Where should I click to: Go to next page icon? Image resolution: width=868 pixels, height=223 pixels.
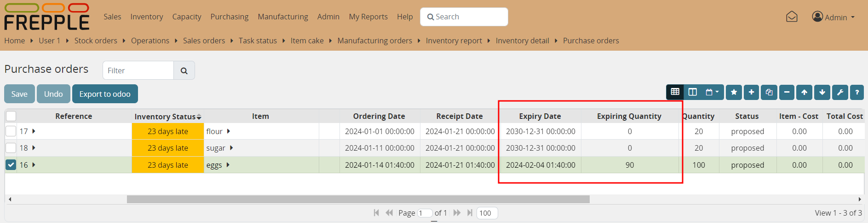click(x=457, y=212)
